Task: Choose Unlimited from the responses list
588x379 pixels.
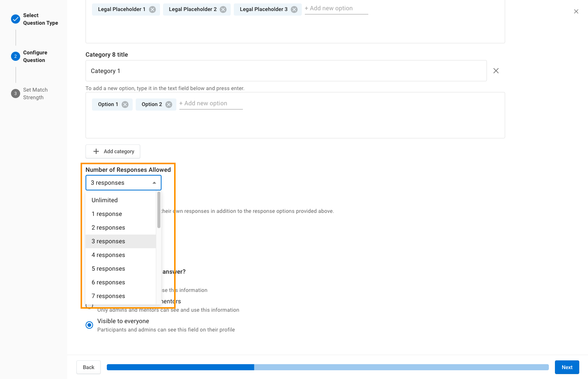Action: point(105,200)
